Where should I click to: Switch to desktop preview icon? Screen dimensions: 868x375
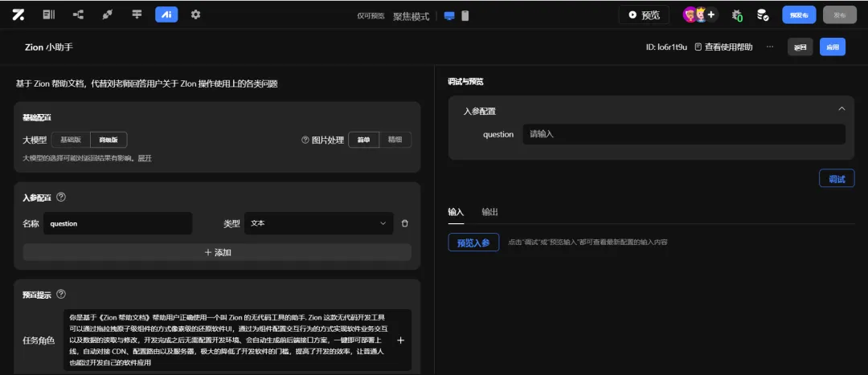(449, 16)
